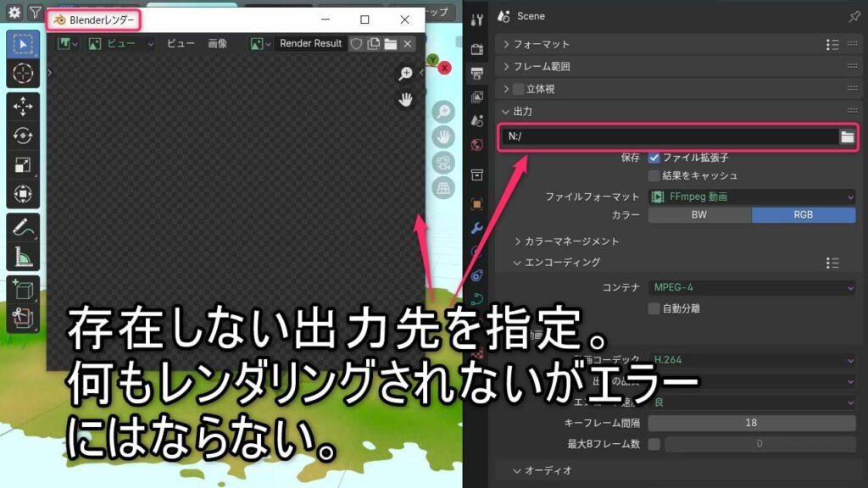Collapse the オーディオ subpanel

(542, 471)
